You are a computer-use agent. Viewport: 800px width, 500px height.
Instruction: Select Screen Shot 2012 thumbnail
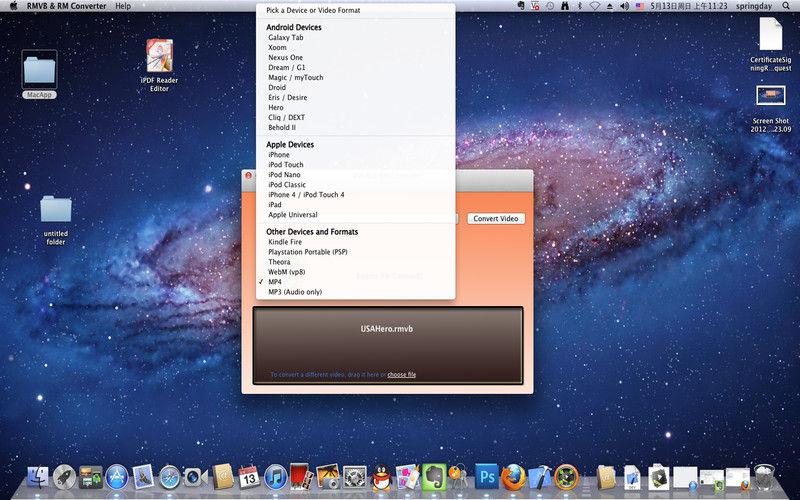click(770, 109)
